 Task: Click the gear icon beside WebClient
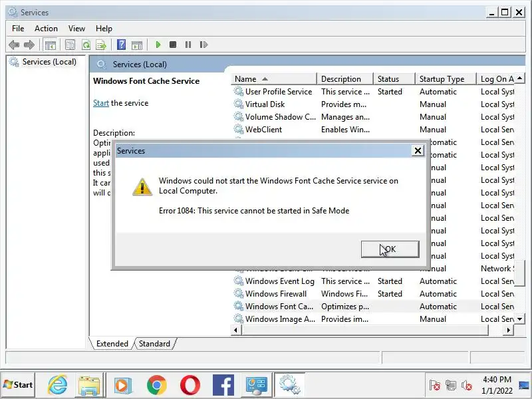[x=239, y=129]
